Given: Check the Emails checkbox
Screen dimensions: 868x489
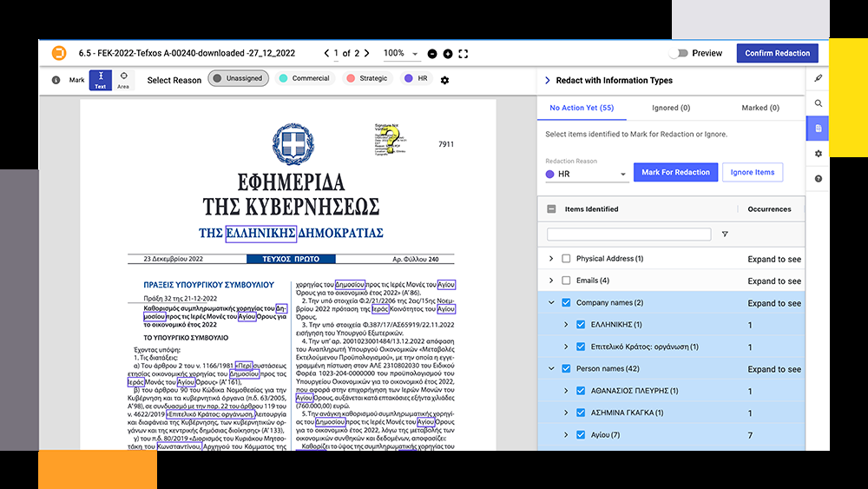Looking at the screenshot, I should click(566, 281).
